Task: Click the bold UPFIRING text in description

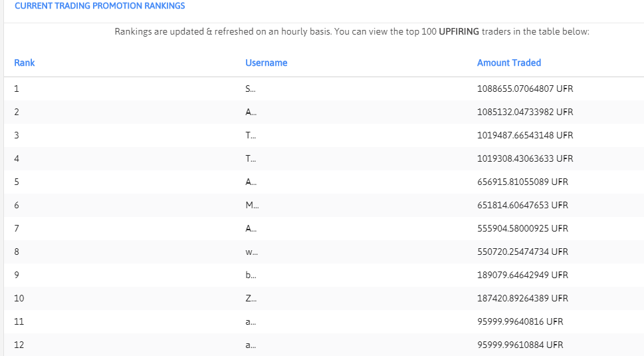Action: (459, 32)
